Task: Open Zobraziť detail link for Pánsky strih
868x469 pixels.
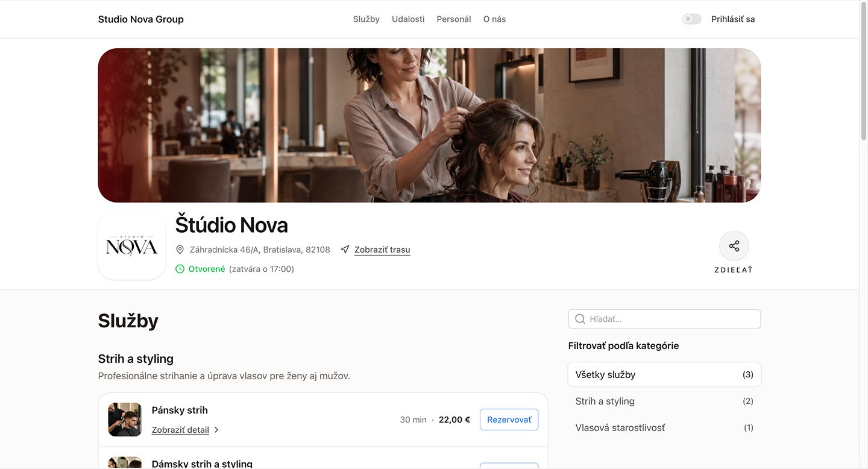Action: 180,430
